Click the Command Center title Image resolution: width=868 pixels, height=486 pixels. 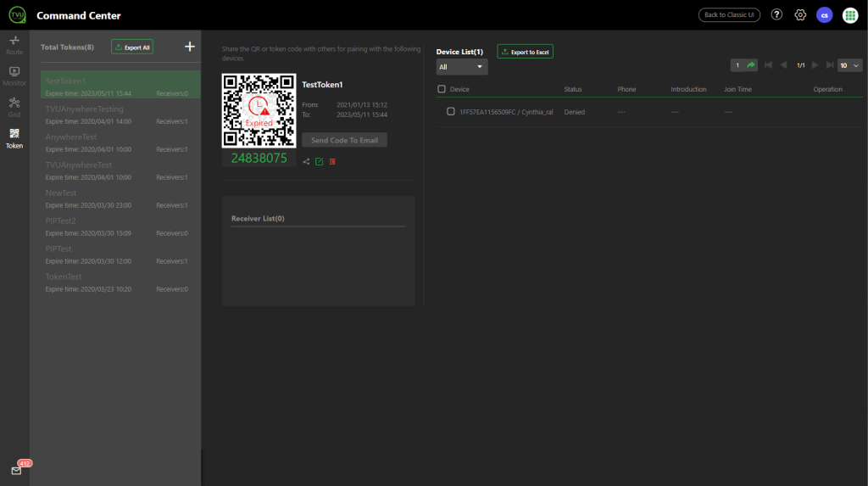tap(79, 15)
